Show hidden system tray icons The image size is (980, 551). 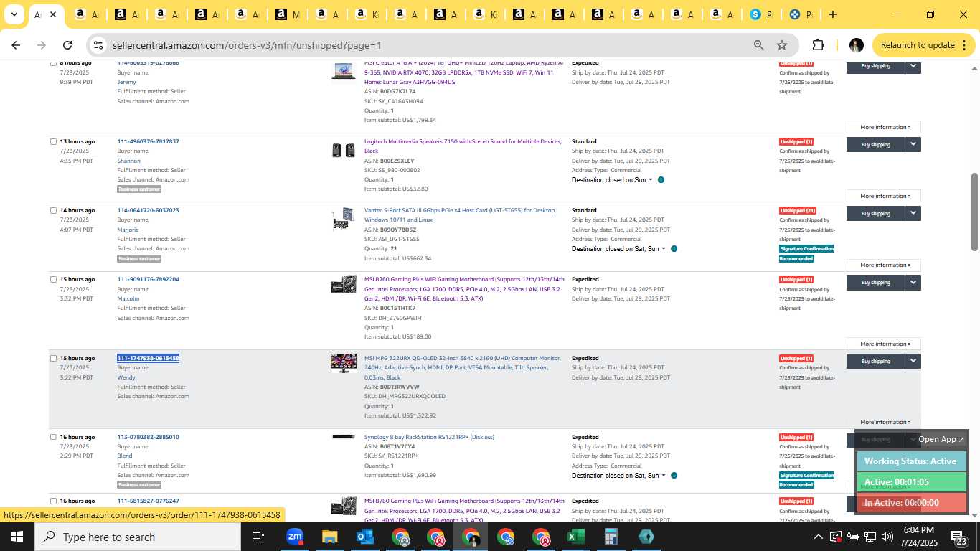click(x=818, y=537)
